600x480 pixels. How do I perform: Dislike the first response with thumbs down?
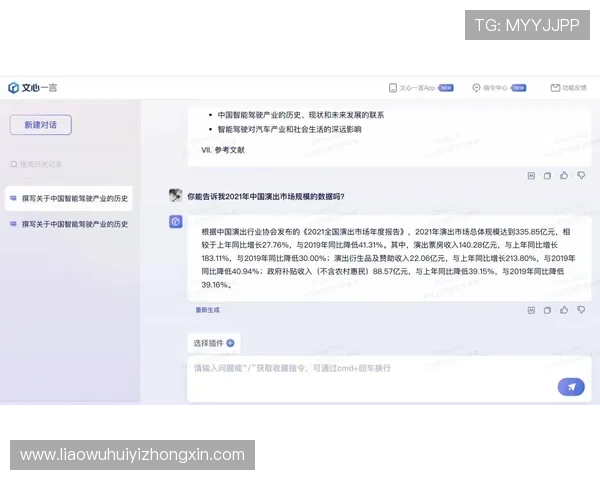[581, 175]
